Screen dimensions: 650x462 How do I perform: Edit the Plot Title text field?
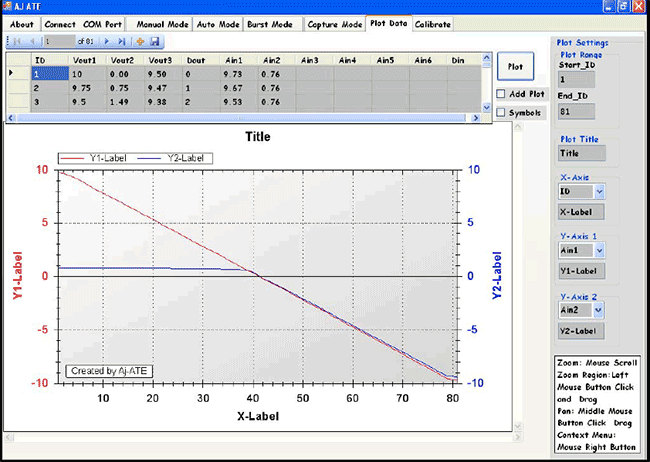tap(582, 153)
